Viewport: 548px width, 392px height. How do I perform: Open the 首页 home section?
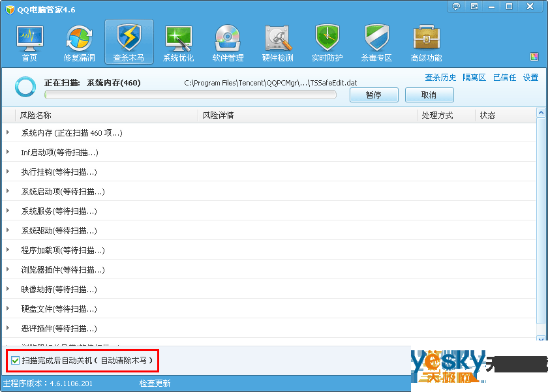(x=30, y=43)
